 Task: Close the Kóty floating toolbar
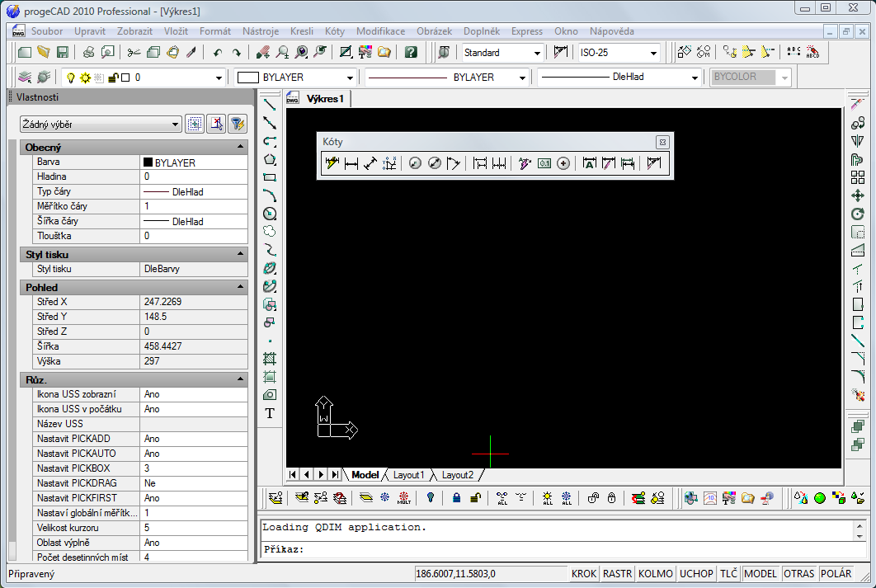pos(662,142)
